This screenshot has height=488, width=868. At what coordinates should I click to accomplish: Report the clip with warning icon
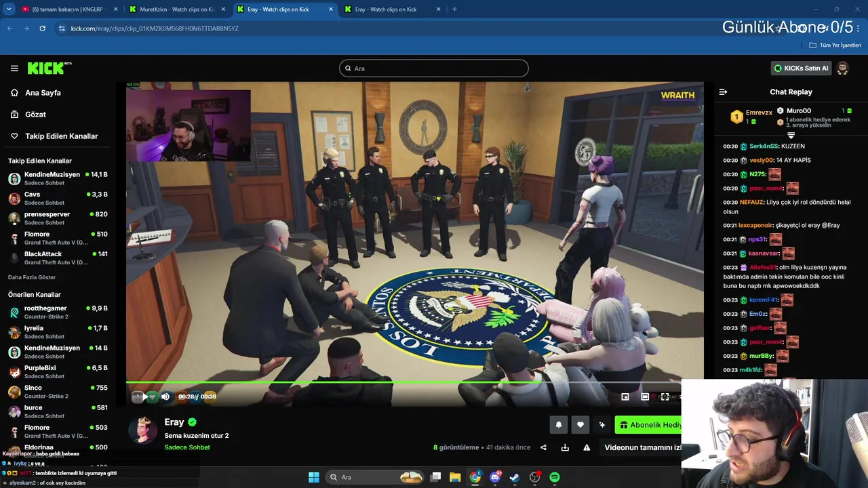587,447
